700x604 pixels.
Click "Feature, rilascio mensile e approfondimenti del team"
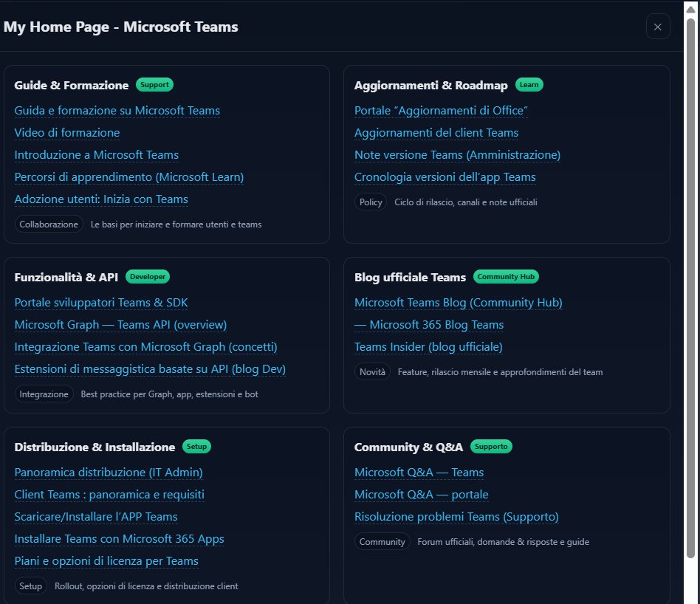pyautogui.click(x=500, y=372)
